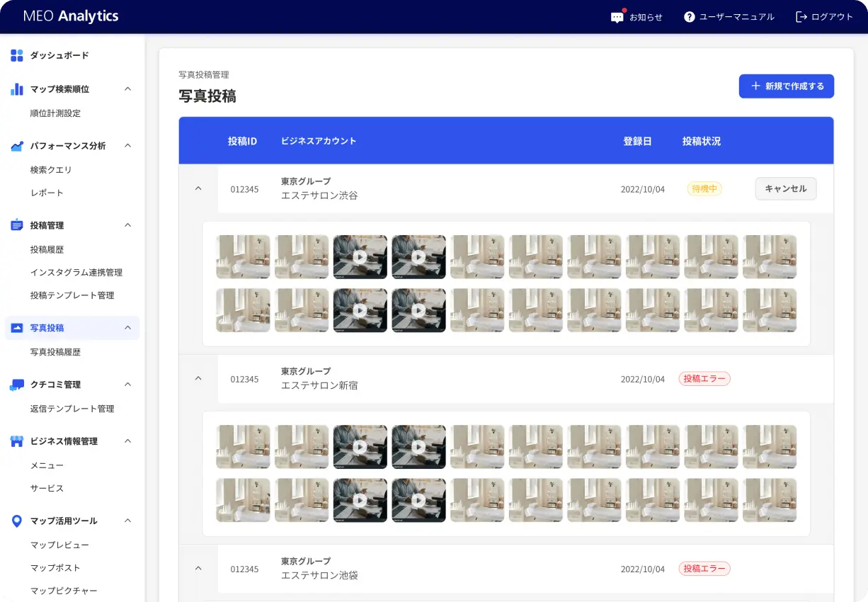This screenshot has width=868, height=602.
Task: Select the マップ検索順位 bar chart icon
Action: tap(15, 89)
